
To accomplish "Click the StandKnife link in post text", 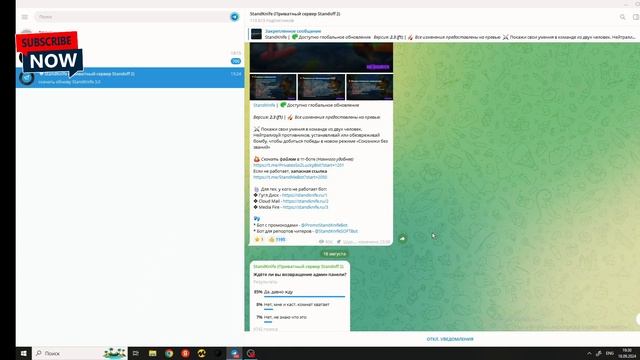I will click(264, 105).
